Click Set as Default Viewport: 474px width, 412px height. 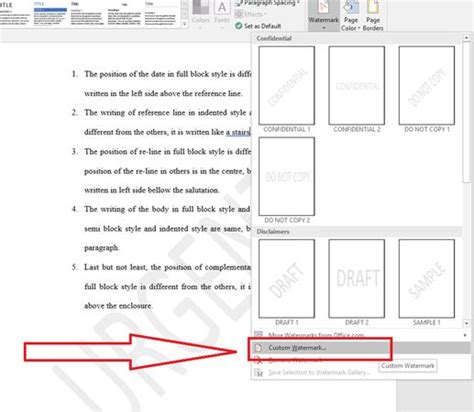258,26
